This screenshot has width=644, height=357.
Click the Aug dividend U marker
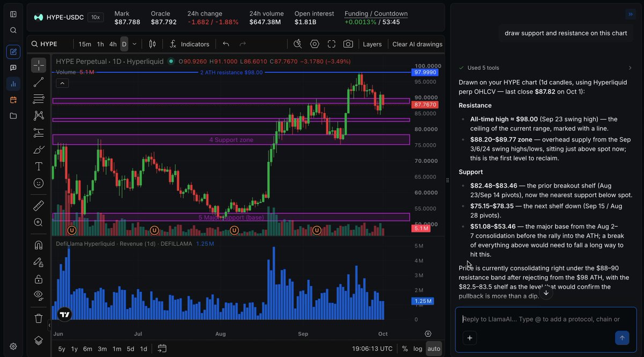[234, 230]
